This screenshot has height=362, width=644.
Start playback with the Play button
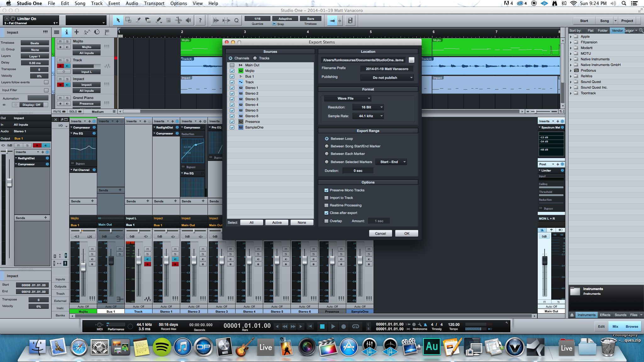coord(333,326)
